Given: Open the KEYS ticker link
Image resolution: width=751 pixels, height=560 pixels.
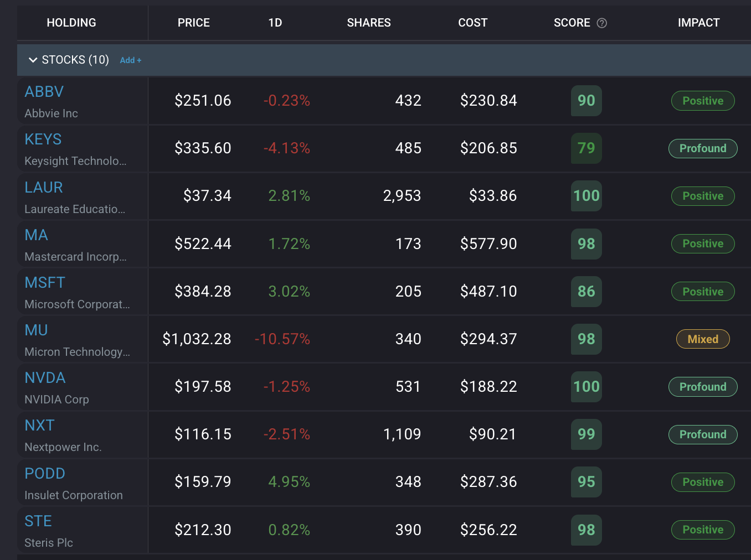Looking at the screenshot, I should pos(43,139).
